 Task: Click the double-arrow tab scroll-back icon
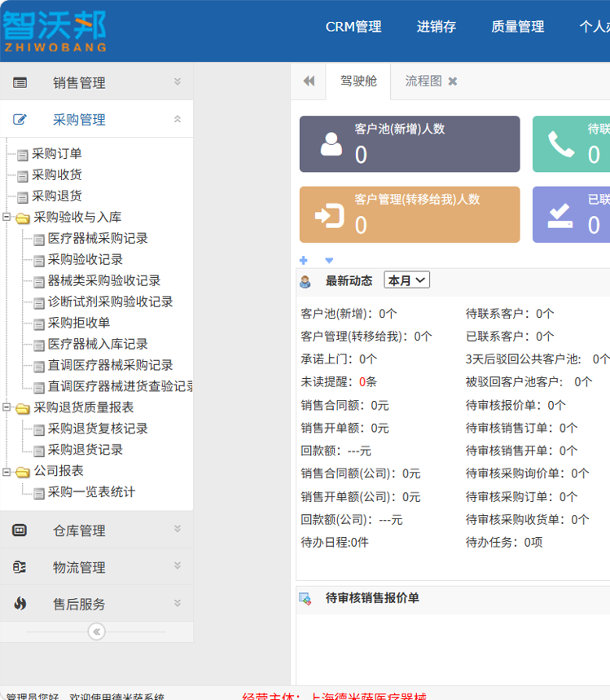309,81
